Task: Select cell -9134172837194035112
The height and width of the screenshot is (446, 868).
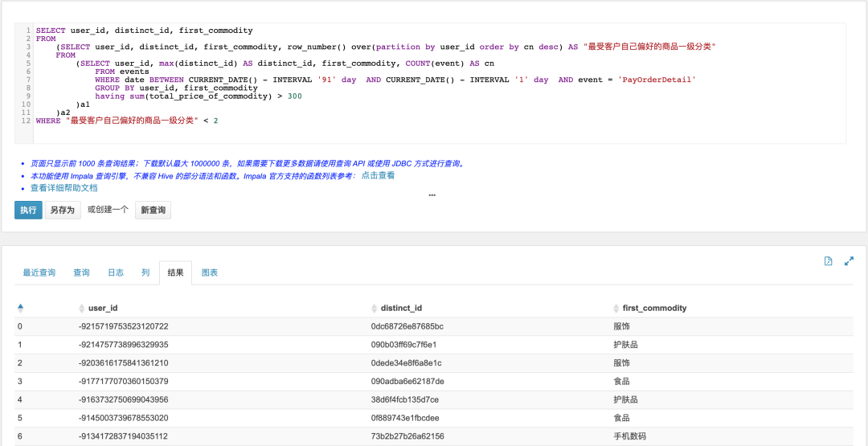Action: pos(124,436)
